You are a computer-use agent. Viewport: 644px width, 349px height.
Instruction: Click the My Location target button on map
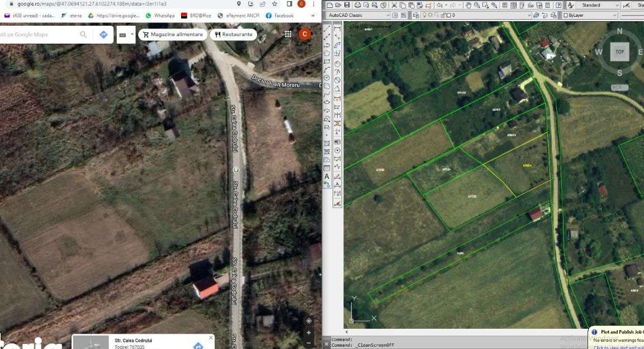(x=309, y=321)
